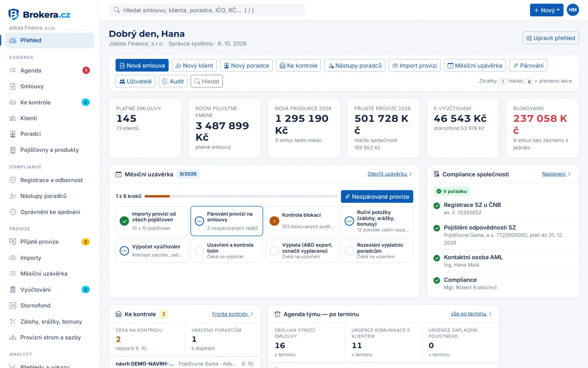This screenshot has width=588, height=368.
Task: Open the Importy provizí od všech pojišťoven step
Action: click(x=152, y=221)
